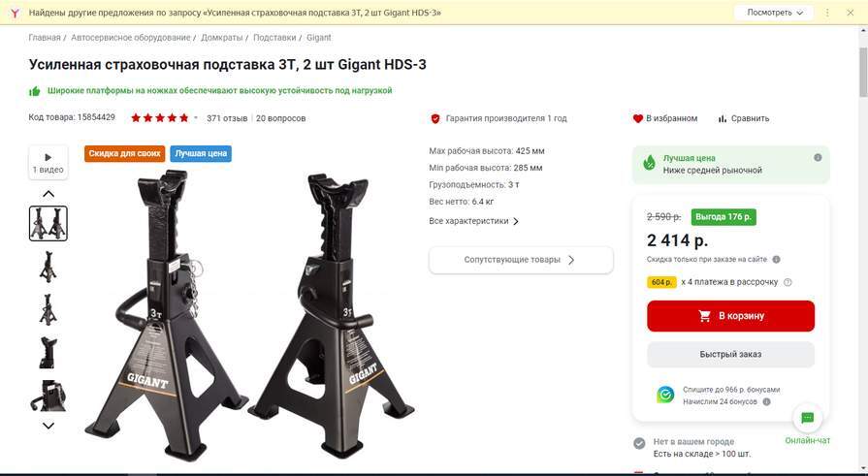This screenshot has height=476, width=868.
Task: Open 'Все характеристики' link
Action: coord(474,221)
